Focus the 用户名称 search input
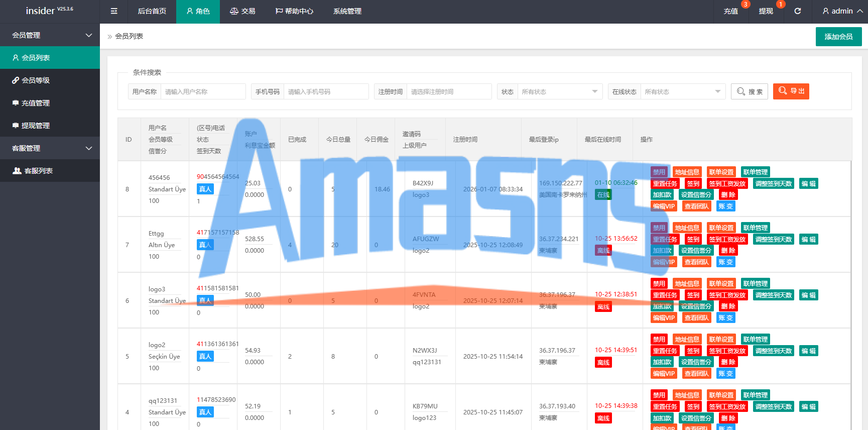 tap(203, 91)
